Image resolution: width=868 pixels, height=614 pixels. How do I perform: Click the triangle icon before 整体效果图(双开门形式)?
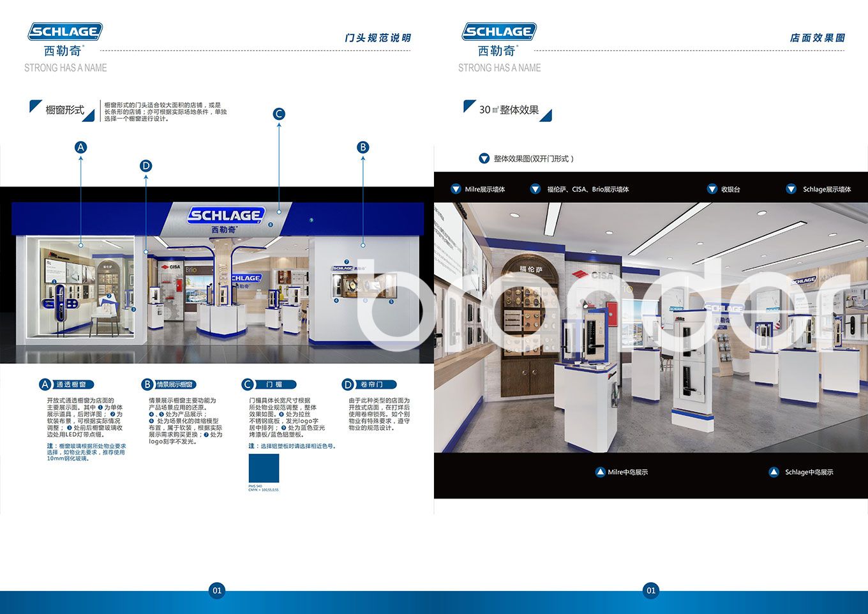pyautogui.click(x=484, y=158)
